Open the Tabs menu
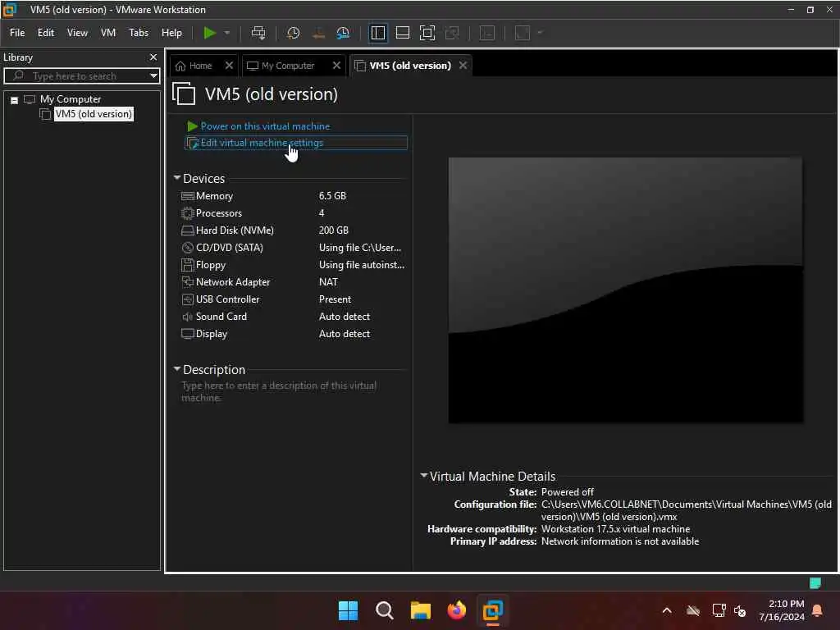This screenshot has width=840, height=630. point(138,33)
